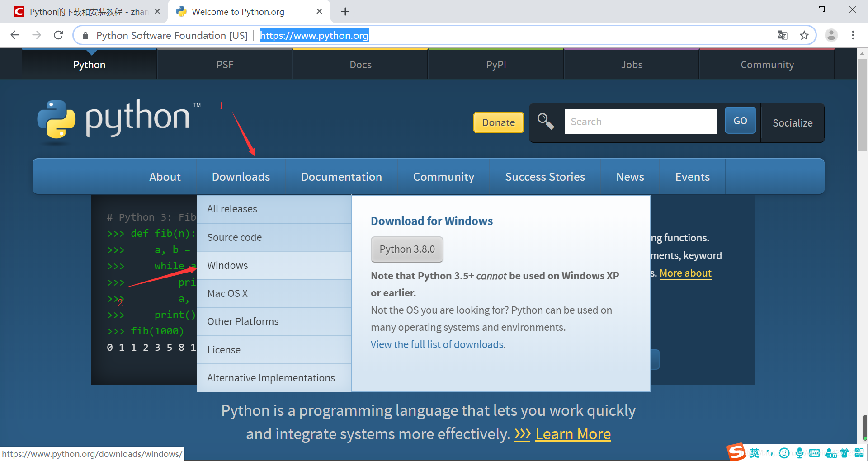Select the Jobs top-level site tab

tap(632, 65)
